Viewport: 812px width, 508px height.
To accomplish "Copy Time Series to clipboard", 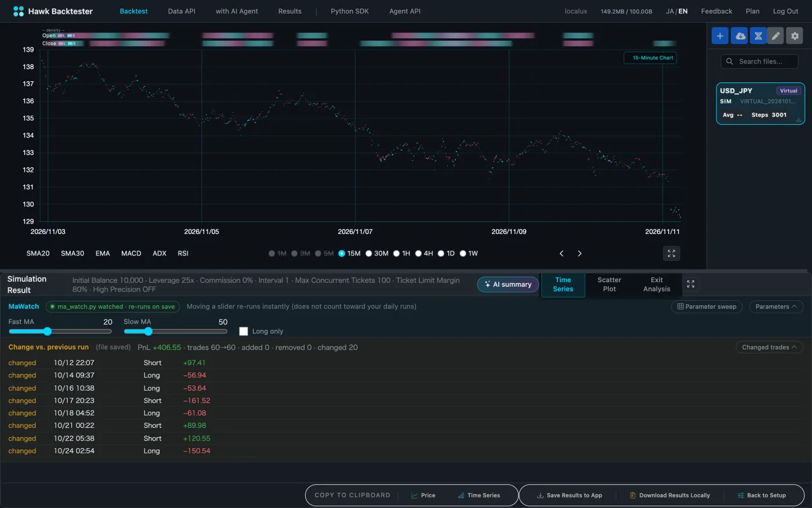I will point(479,495).
